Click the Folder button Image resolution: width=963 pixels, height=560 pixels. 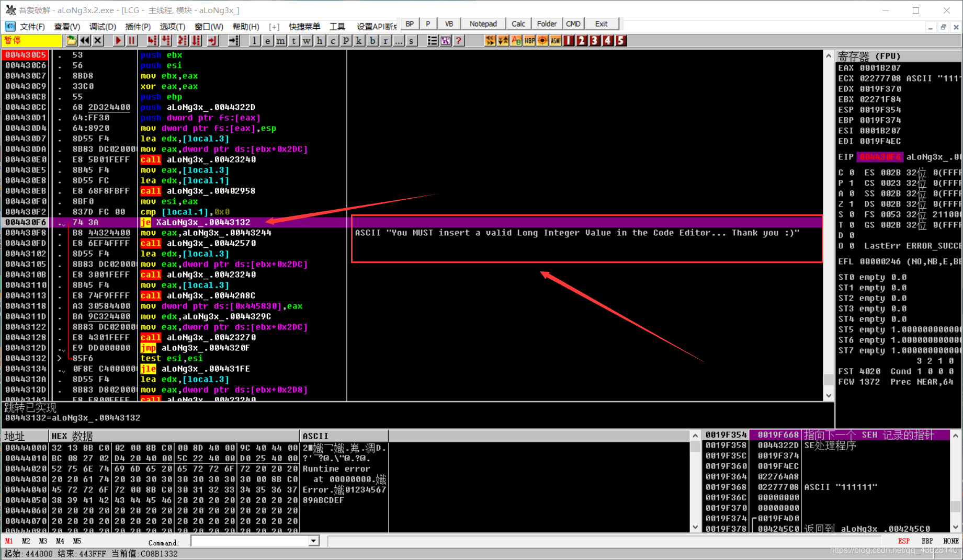[547, 24]
